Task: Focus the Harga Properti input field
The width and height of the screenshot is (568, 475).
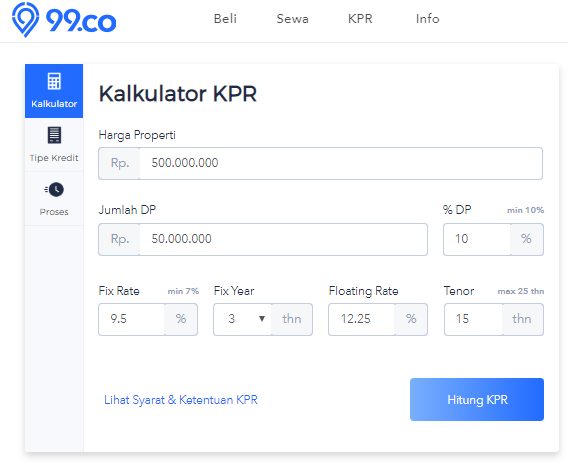Action: 341,163
